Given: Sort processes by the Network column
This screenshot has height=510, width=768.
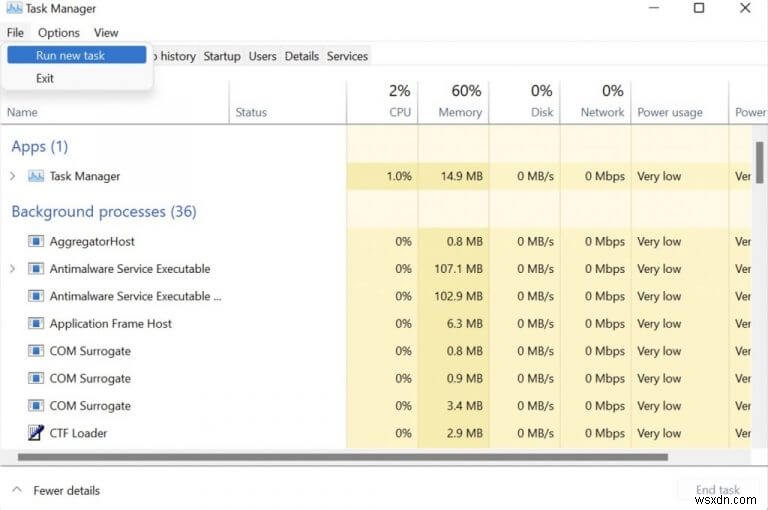Looking at the screenshot, I should (596, 101).
